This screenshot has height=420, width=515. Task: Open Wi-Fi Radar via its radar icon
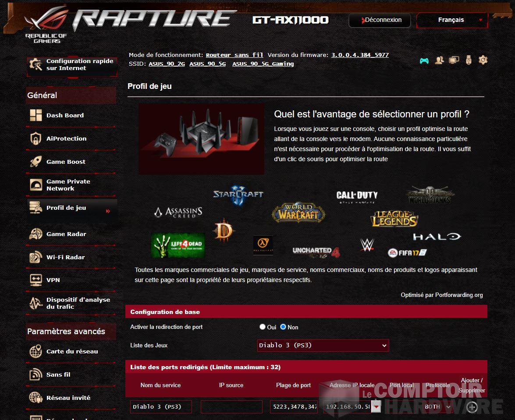click(36, 257)
